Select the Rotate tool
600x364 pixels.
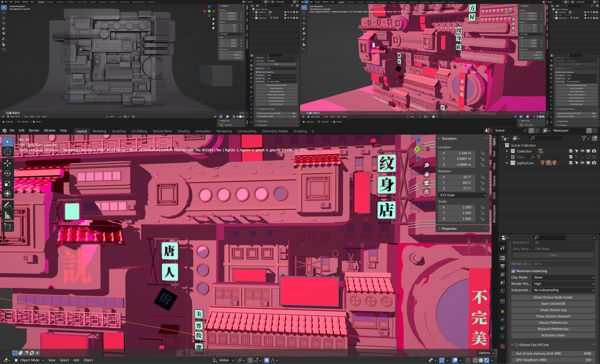coord(7,173)
